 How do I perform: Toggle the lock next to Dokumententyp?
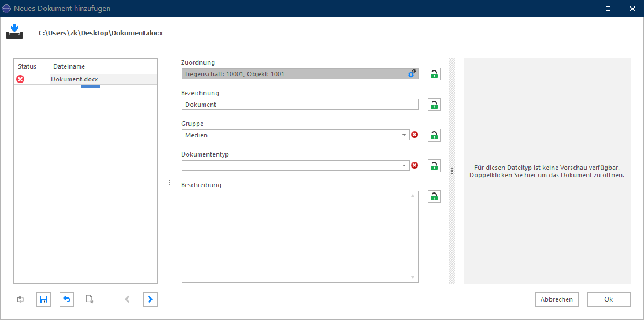point(434,166)
